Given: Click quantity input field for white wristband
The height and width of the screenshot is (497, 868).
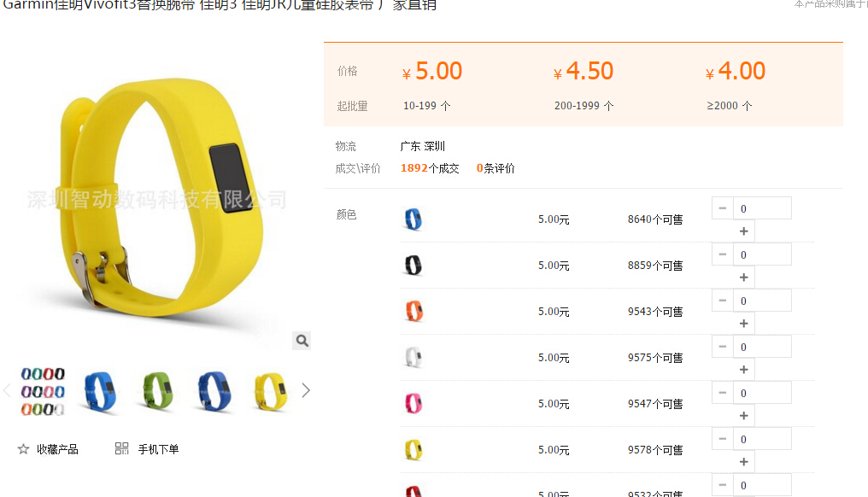Looking at the screenshot, I should (x=762, y=347).
